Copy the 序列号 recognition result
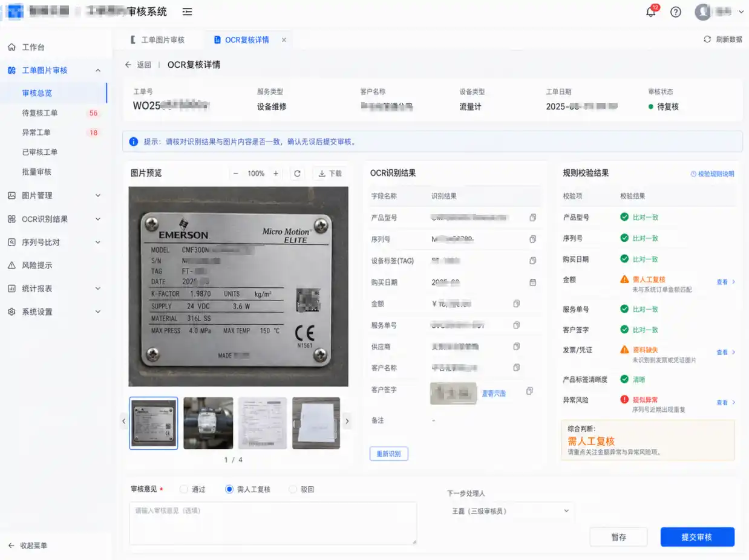This screenshot has height=560, width=749. 532,239
